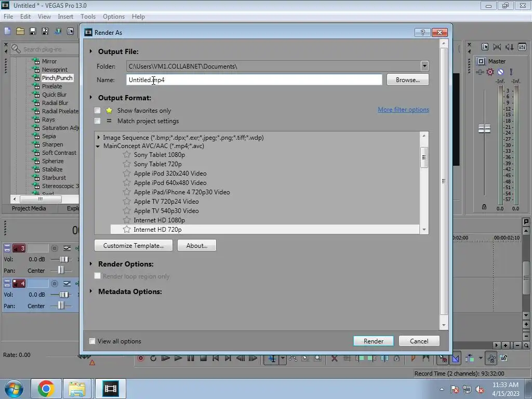The image size is (532, 399).
Task: Click the Customize Template... button
Action: (x=134, y=245)
